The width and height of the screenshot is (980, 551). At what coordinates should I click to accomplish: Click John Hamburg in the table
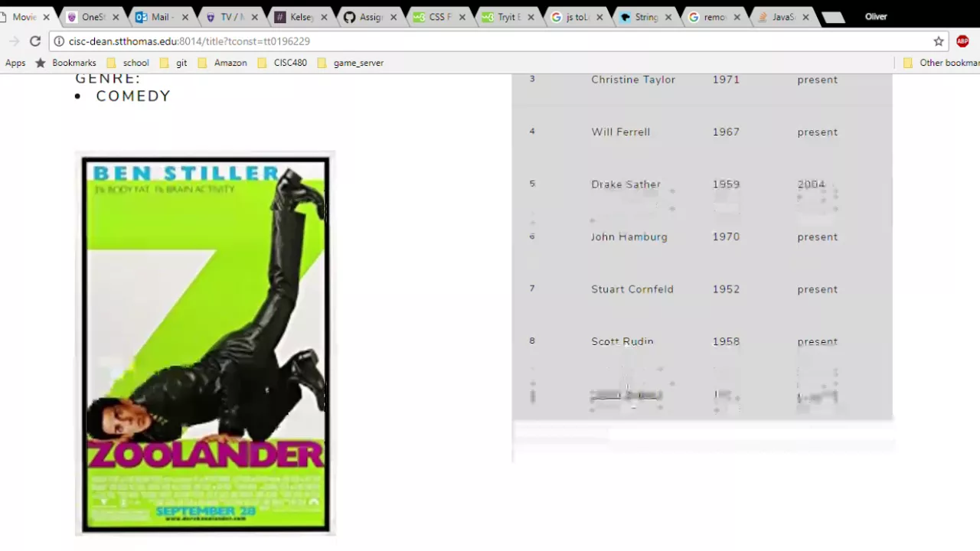(x=629, y=236)
